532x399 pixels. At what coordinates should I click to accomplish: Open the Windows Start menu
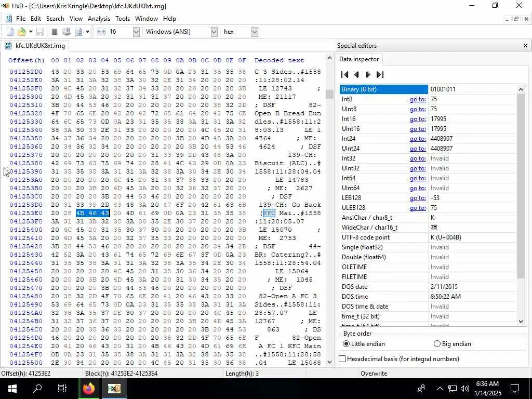click(12, 389)
